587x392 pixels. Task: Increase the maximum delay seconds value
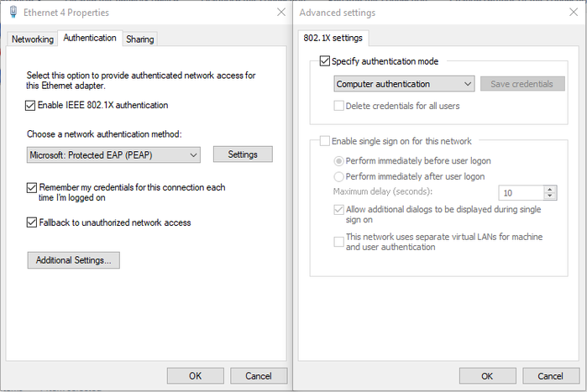(x=550, y=189)
